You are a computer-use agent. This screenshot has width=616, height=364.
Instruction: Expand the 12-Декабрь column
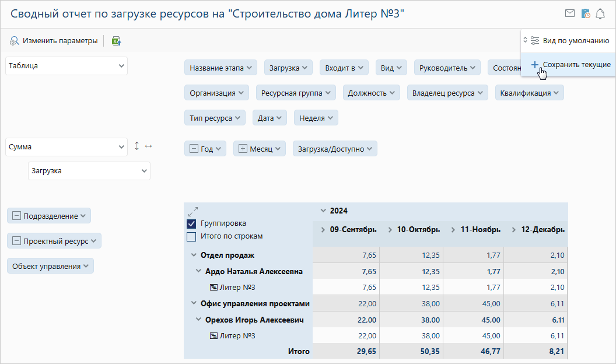click(513, 230)
